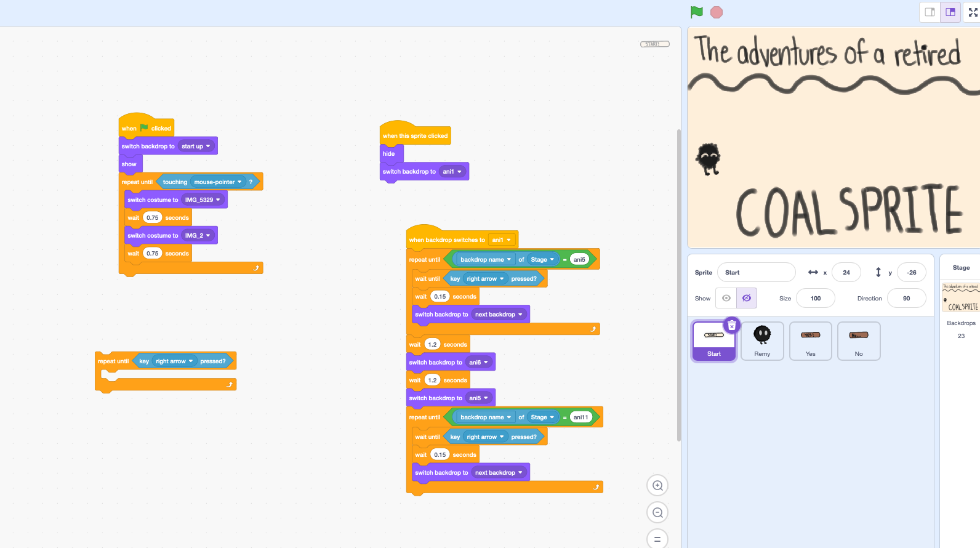Zoom in the code workspace

coord(657,485)
